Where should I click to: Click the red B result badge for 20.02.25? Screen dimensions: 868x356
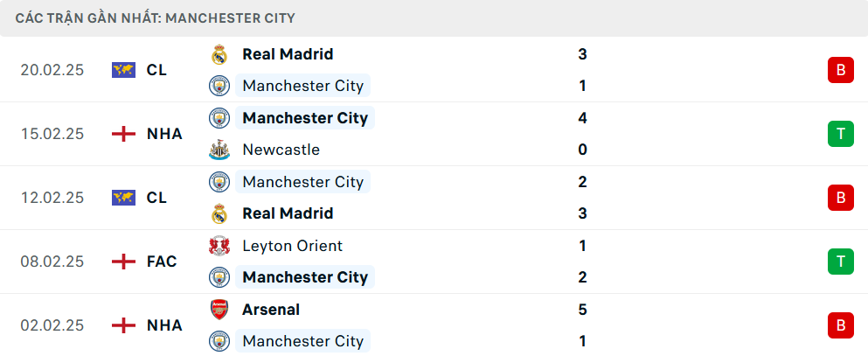coord(840,70)
